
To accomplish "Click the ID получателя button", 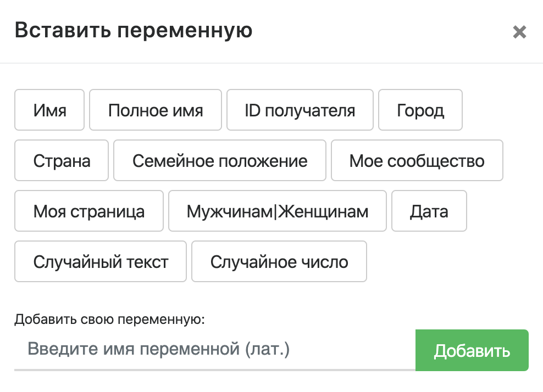I will tap(300, 110).
